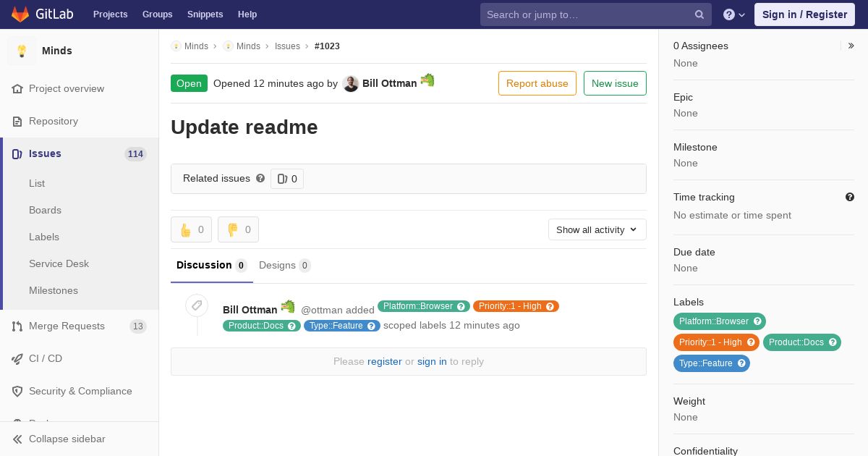Click the sign in link to reply

coord(432,361)
